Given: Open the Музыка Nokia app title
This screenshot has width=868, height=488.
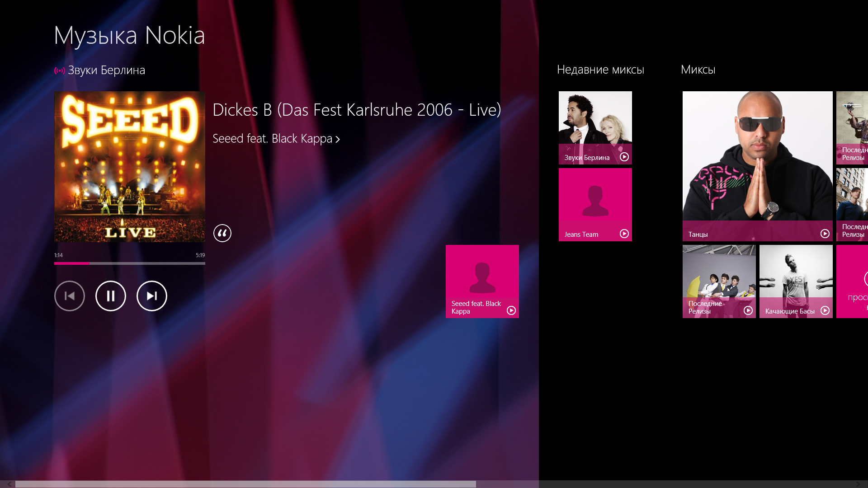Looking at the screenshot, I should pyautogui.click(x=129, y=35).
